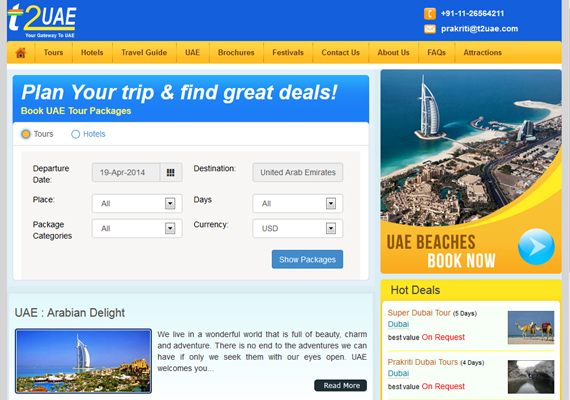The width and height of the screenshot is (570, 400).
Task: Expand the Place dropdown
Action: click(x=137, y=204)
